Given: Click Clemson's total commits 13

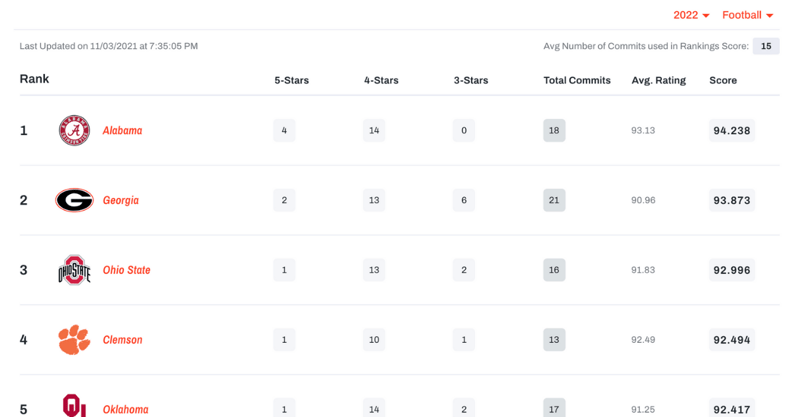Looking at the screenshot, I should (554, 339).
